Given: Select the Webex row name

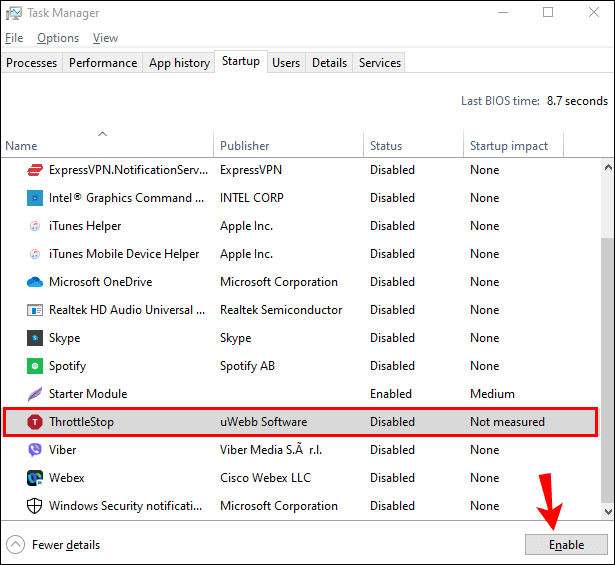Looking at the screenshot, I should coord(67,478).
